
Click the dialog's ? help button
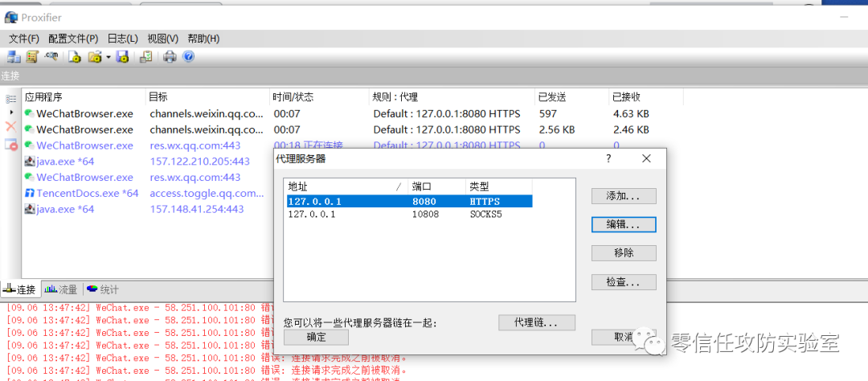tap(609, 159)
